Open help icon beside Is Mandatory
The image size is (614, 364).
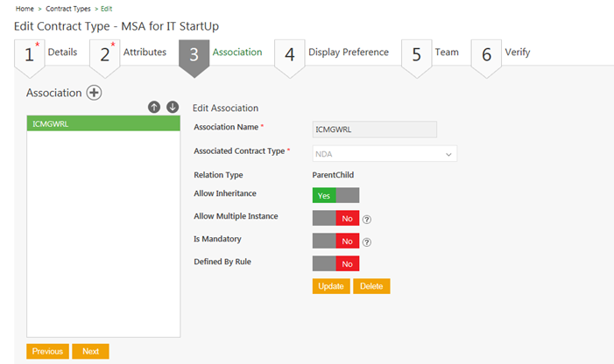coord(367,242)
